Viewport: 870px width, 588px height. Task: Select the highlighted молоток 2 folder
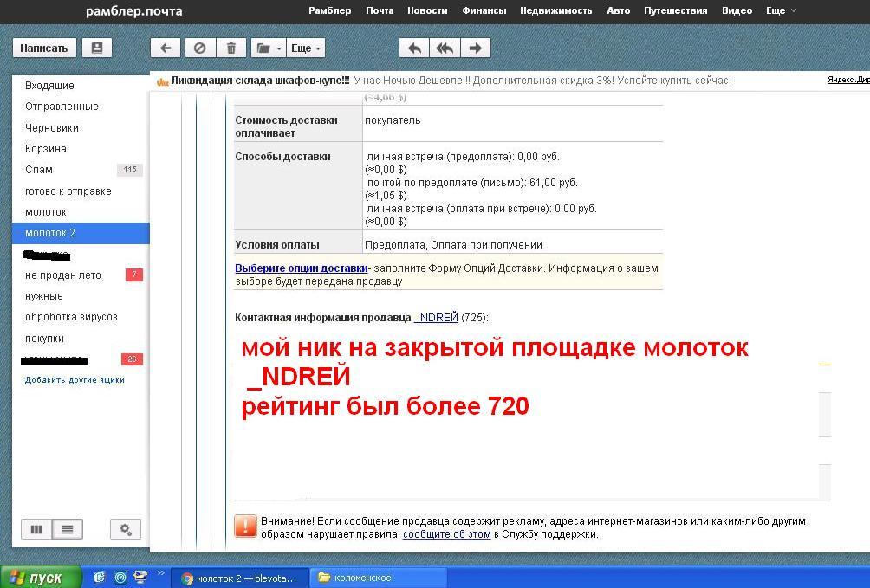[81, 233]
